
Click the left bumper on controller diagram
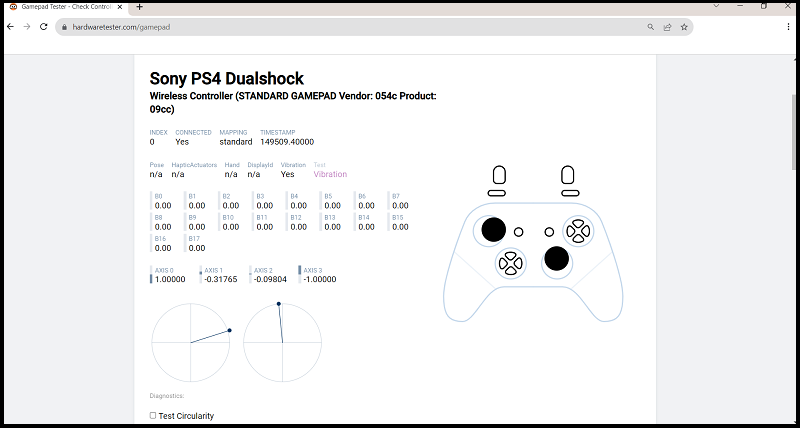pyautogui.click(x=496, y=193)
